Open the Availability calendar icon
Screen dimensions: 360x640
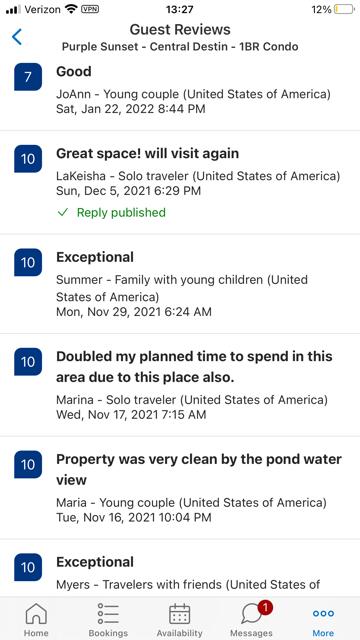(180, 614)
